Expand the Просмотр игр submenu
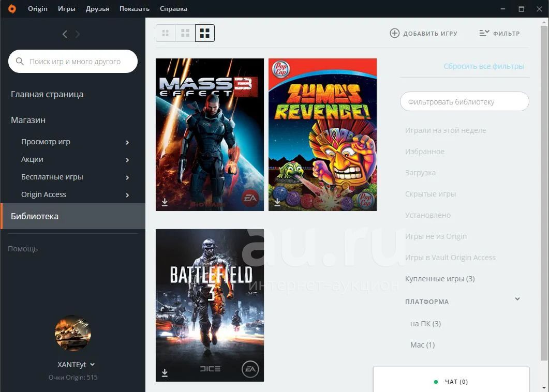The width and height of the screenshot is (549, 392). click(x=127, y=142)
